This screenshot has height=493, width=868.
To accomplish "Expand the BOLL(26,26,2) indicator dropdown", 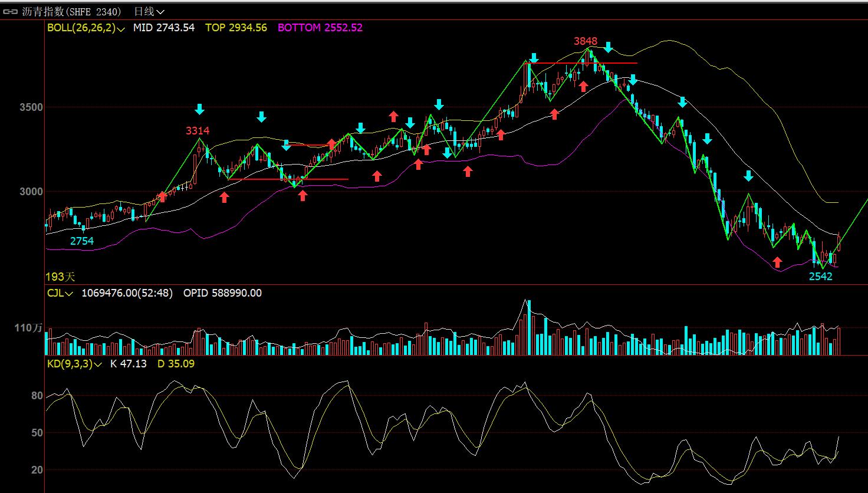I will pos(86,28).
